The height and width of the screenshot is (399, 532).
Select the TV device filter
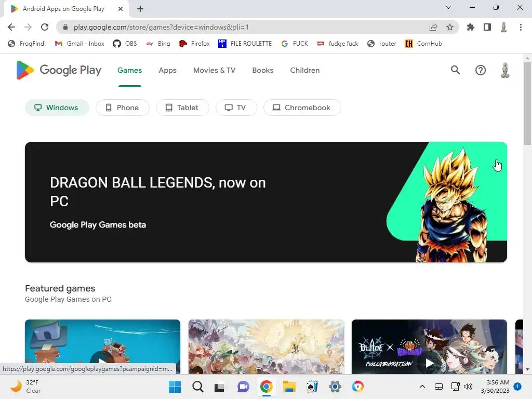point(236,108)
